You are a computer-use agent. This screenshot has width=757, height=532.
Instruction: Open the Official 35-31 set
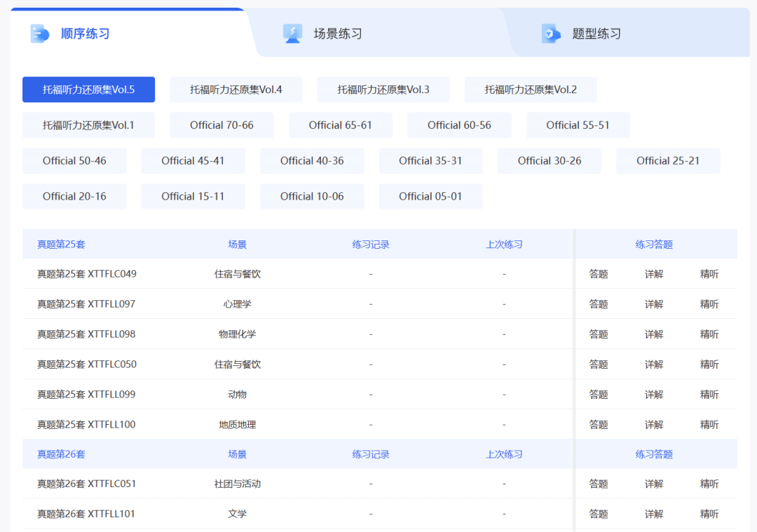coord(430,161)
